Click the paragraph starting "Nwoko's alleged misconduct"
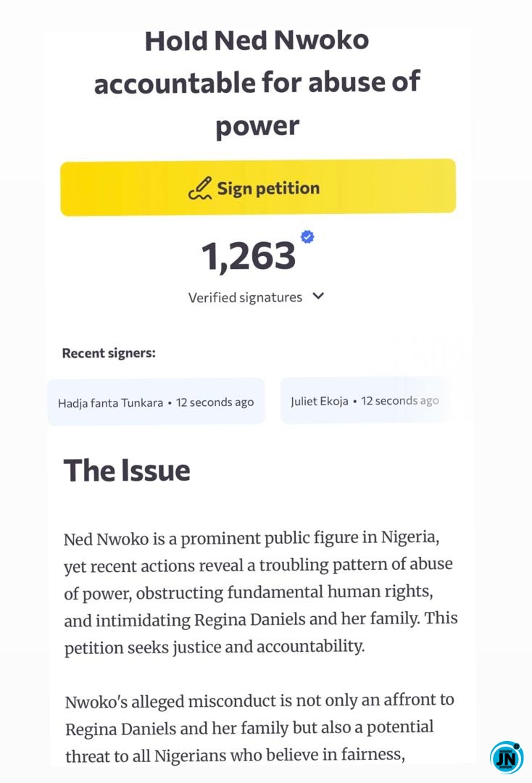532x783 pixels. pos(259,727)
